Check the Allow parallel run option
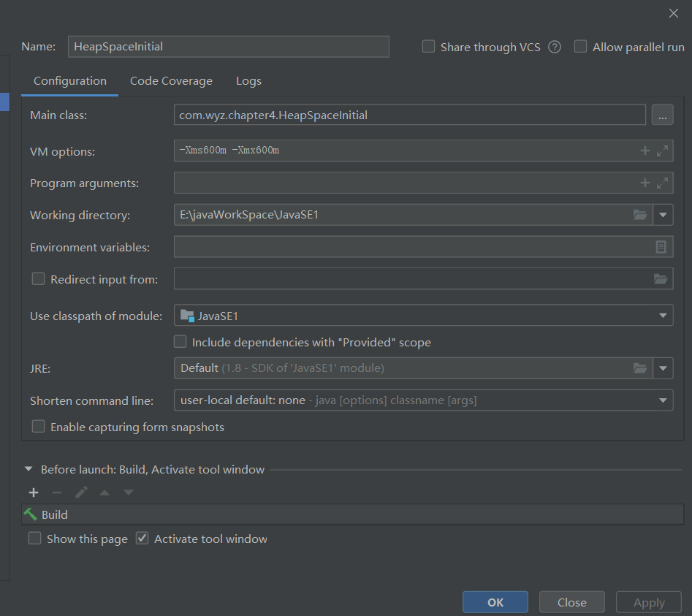The image size is (692, 616). (x=580, y=47)
